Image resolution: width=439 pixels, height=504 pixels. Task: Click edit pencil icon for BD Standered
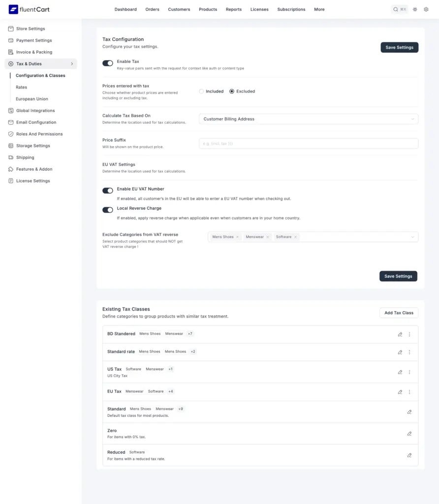pos(400,334)
